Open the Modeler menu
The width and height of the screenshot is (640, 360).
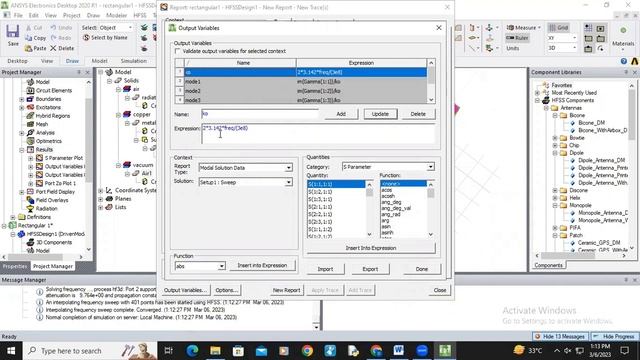116,15
